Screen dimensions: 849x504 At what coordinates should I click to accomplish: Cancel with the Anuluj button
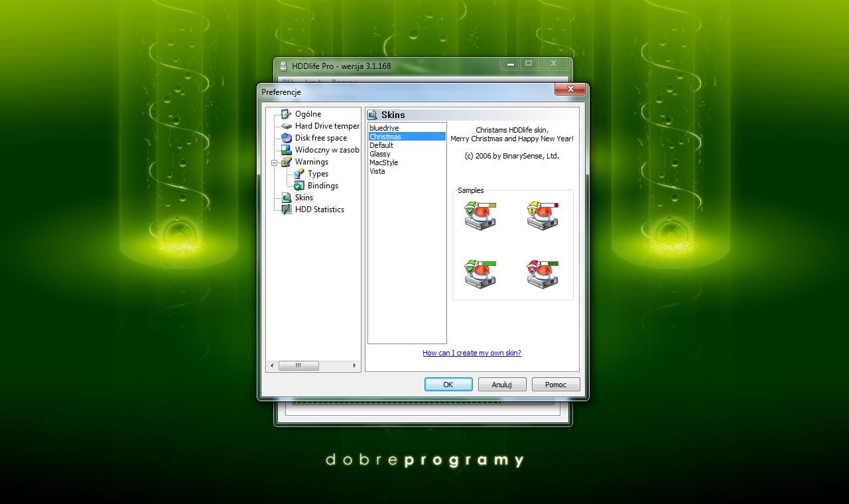pyautogui.click(x=502, y=385)
